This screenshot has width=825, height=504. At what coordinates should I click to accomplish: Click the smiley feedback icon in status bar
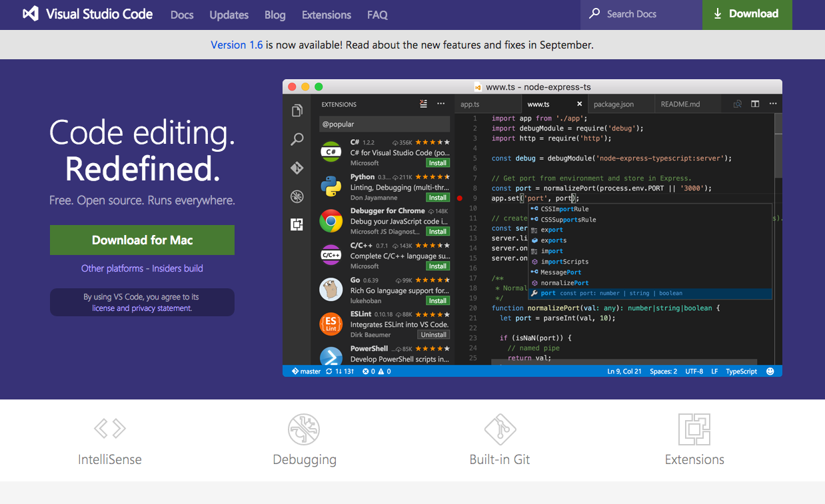[x=770, y=372]
